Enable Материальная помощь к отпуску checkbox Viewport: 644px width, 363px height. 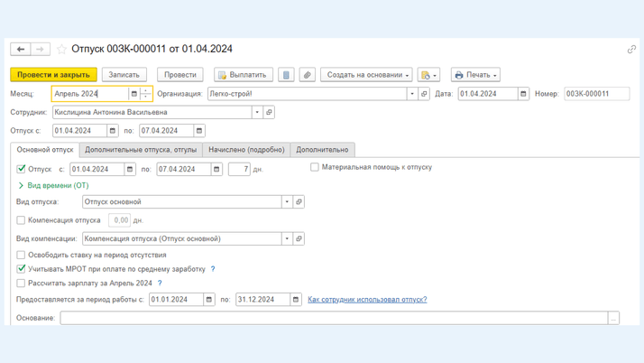[x=315, y=167]
